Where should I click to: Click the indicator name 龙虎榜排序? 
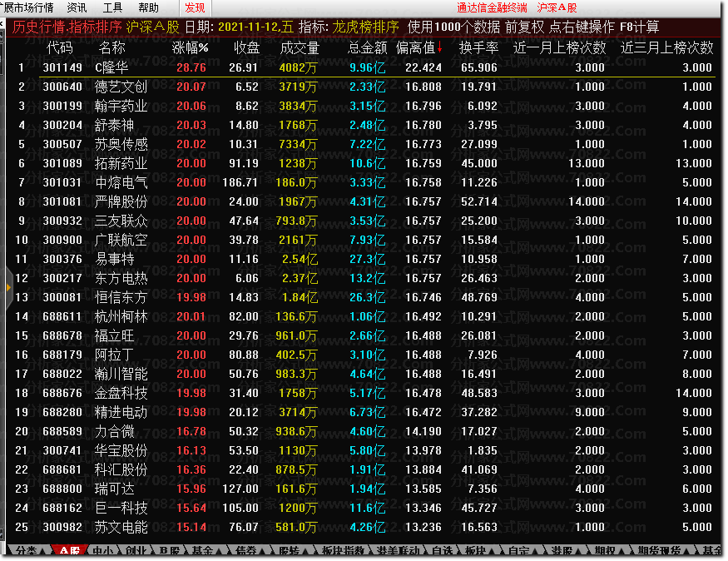[365, 27]
